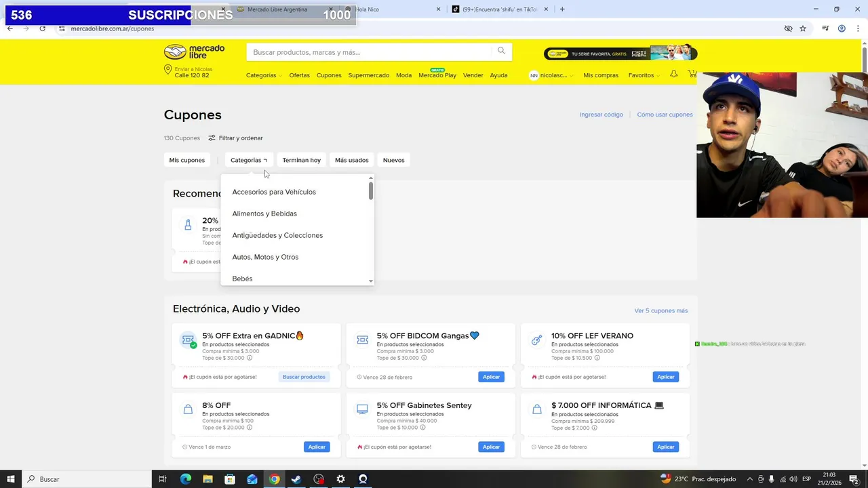
Task: Click the info icon under 5% OFF Gabinetes Sentey
Action: (x=424, y=428)
